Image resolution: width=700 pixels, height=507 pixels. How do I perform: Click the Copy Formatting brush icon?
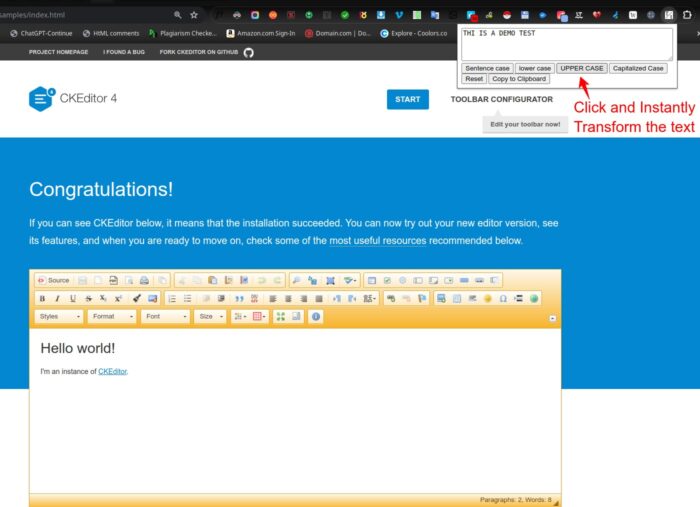pos(137,299)
